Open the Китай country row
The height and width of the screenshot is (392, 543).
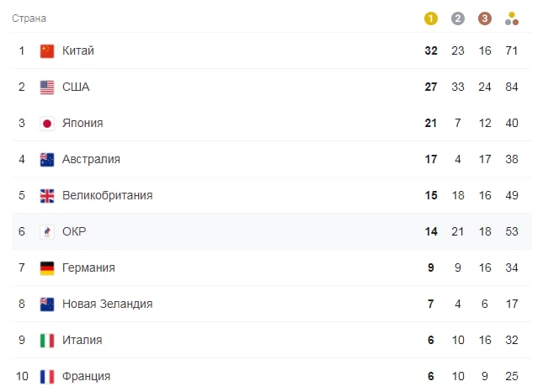coord(272,50)
